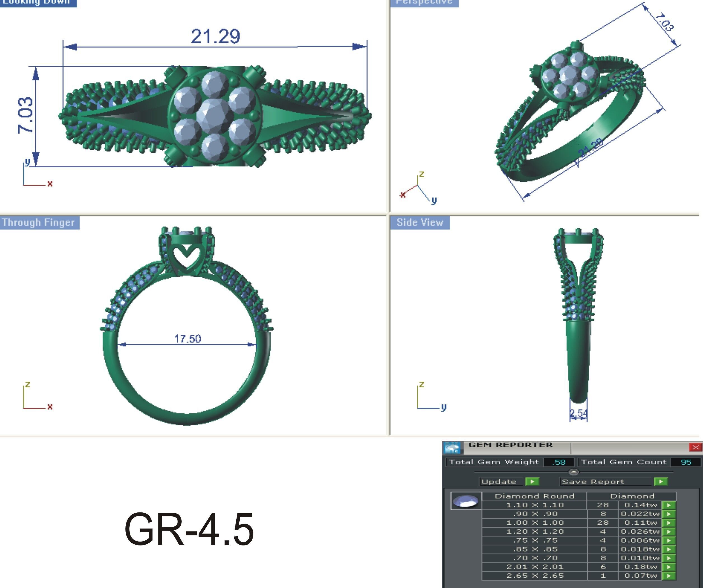The height and width of the screenshot is (588, 703).
Task: Click green arrow for 1.20 X 1.20 row
Action: coord(669,531)
